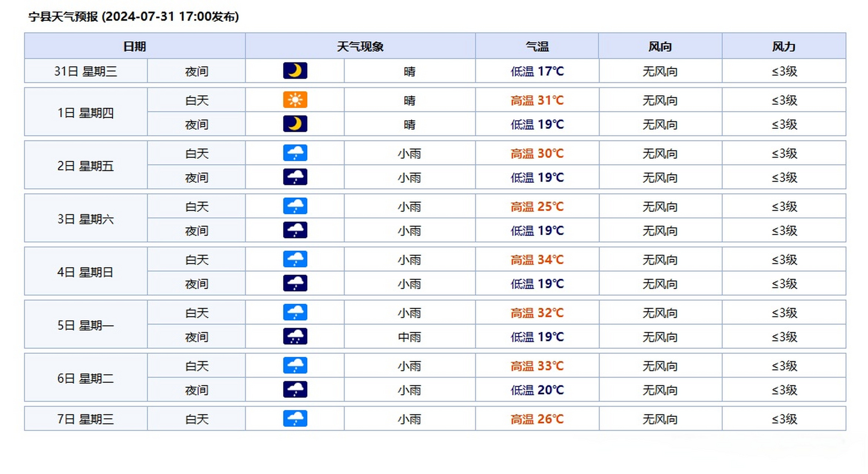Viewport: 868px width, 474px height.
Task: Select the 5日 星期一 date cell
Action: [x=86, y=325]
